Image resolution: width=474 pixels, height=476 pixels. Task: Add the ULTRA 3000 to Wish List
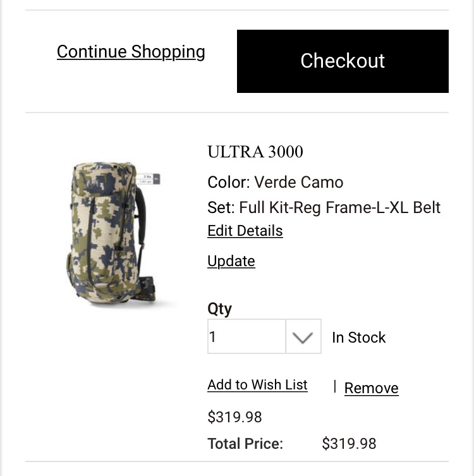point(257,385)
